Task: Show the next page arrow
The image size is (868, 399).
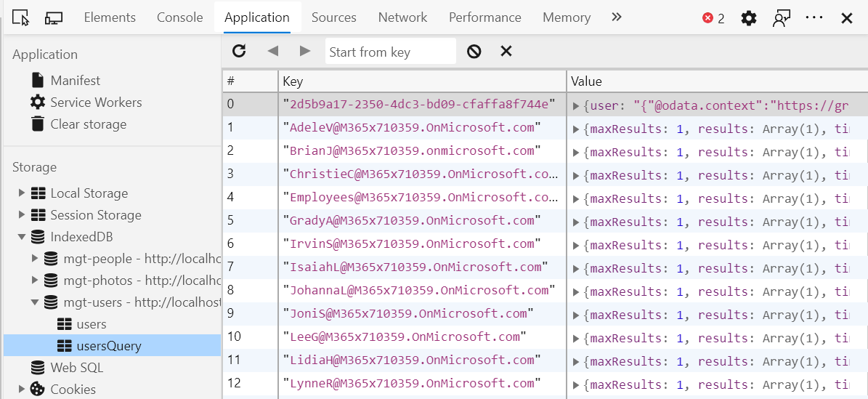Action: pos(305,51)
